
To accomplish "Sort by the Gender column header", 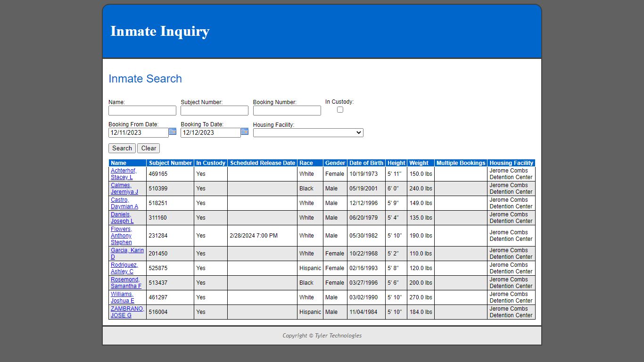I will pyautogui.click(x=335, y=163).
